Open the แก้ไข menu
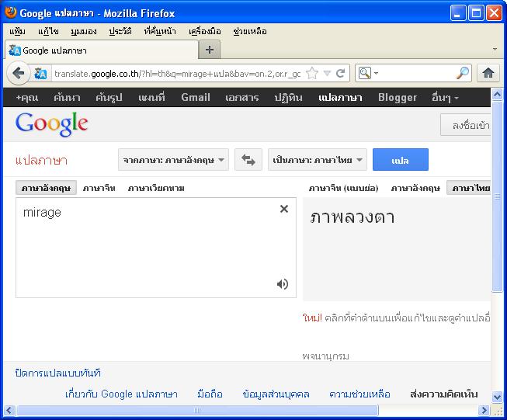The width and height of the screenshot is (507, 420). (48, 31)
